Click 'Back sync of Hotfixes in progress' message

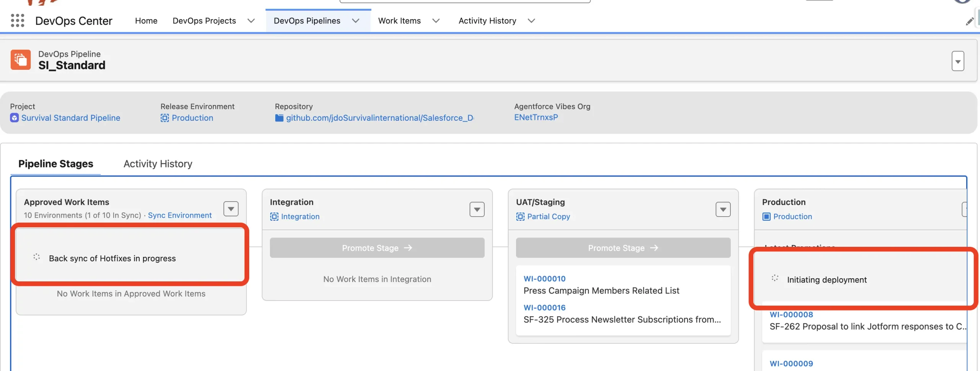[112, 258]
